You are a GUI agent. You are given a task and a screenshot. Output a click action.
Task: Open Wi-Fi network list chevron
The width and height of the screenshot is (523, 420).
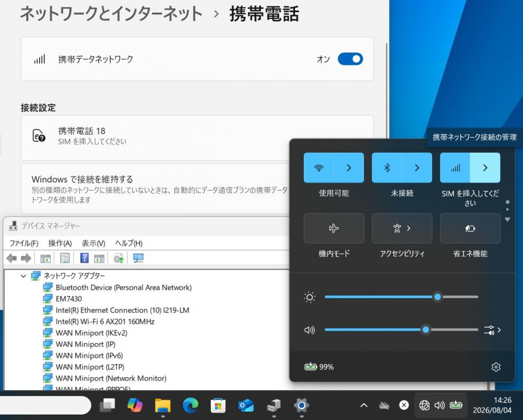point(349,168)
